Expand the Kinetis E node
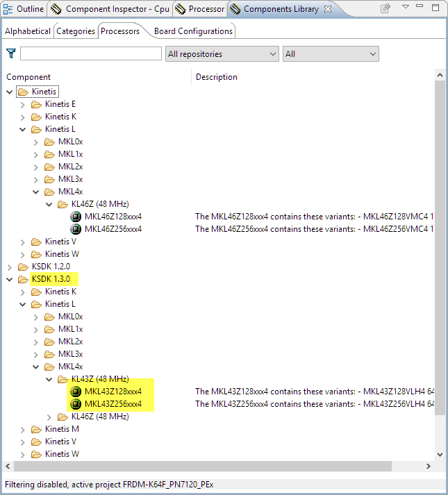The height and width of the screenshot is (495, 448). [23, 105]
